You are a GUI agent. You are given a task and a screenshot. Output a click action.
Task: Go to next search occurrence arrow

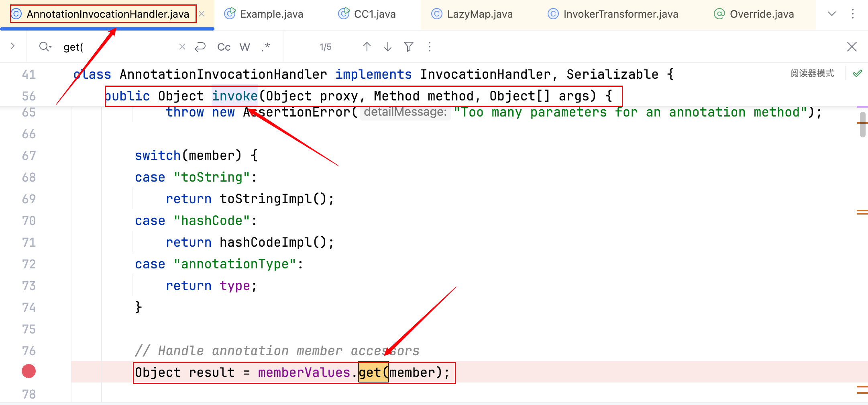point(387,47)
